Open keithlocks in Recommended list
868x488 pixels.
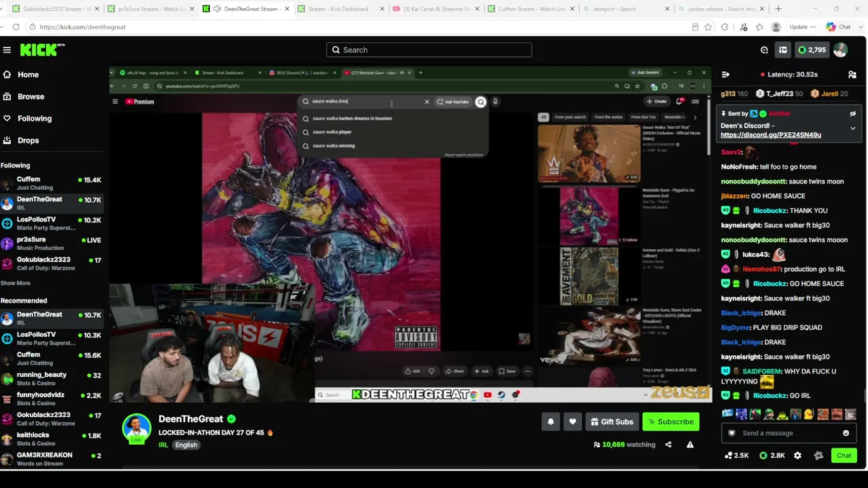[52, 439]
